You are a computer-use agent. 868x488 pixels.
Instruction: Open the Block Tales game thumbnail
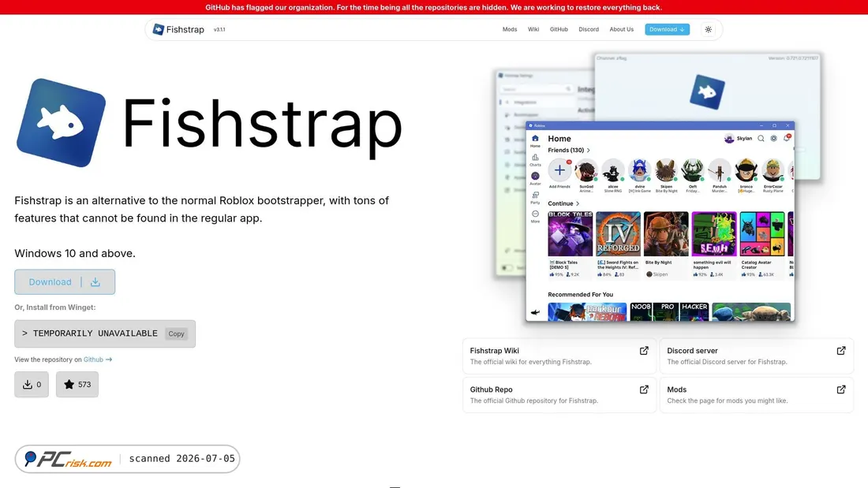click(571, 234)
